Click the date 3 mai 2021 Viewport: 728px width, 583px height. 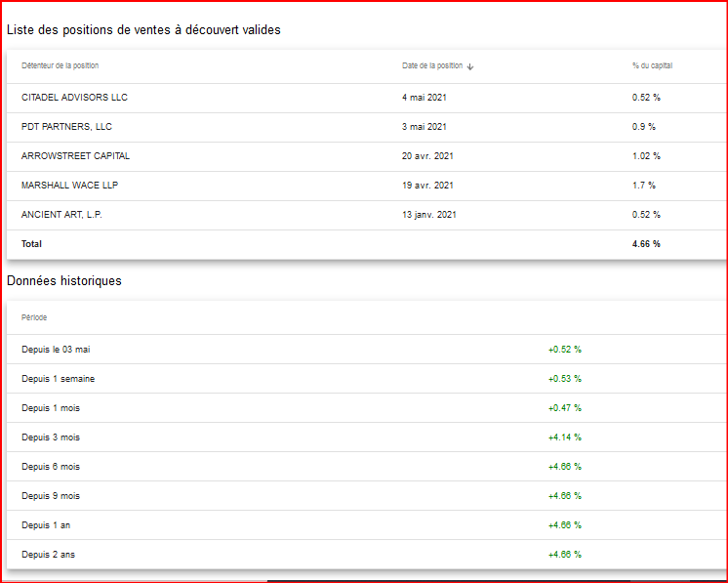click(424, 127)
